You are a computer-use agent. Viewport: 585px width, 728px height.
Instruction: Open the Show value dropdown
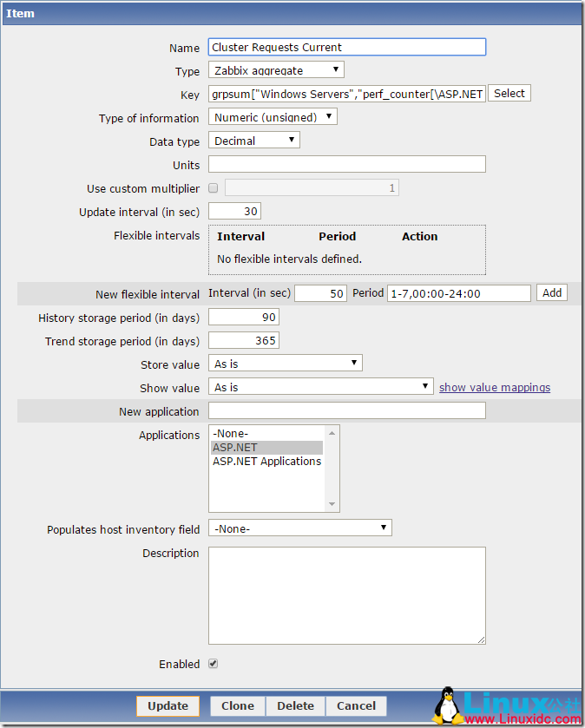320,387
